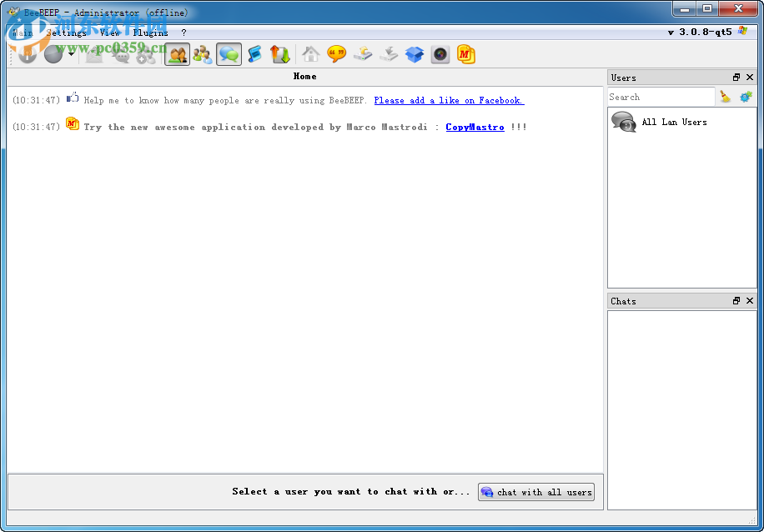
Task: Click the blue plugin box icon
Action: [415, 54]
